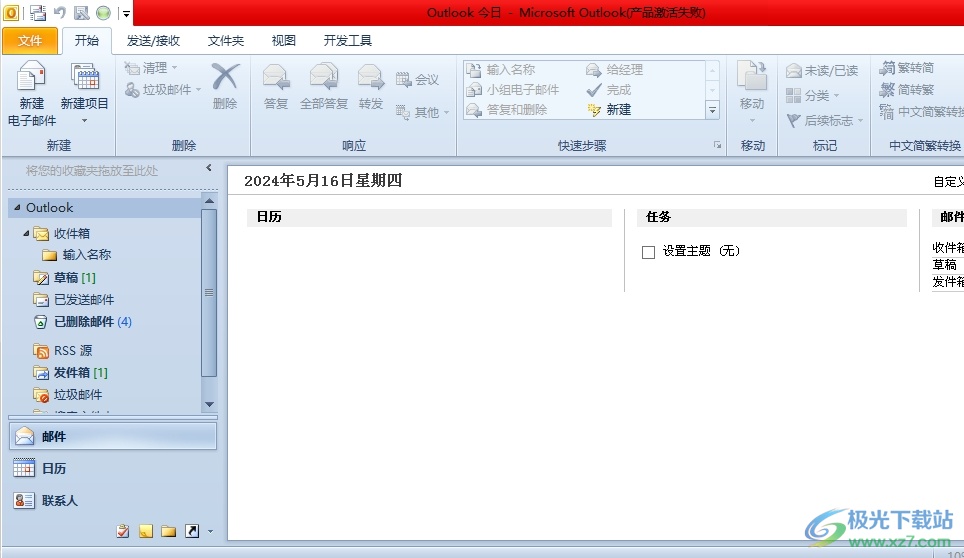Select Reply and Delete (答复和删除) quick step
The height and width of the screenshot is (558, 964).
506,110
